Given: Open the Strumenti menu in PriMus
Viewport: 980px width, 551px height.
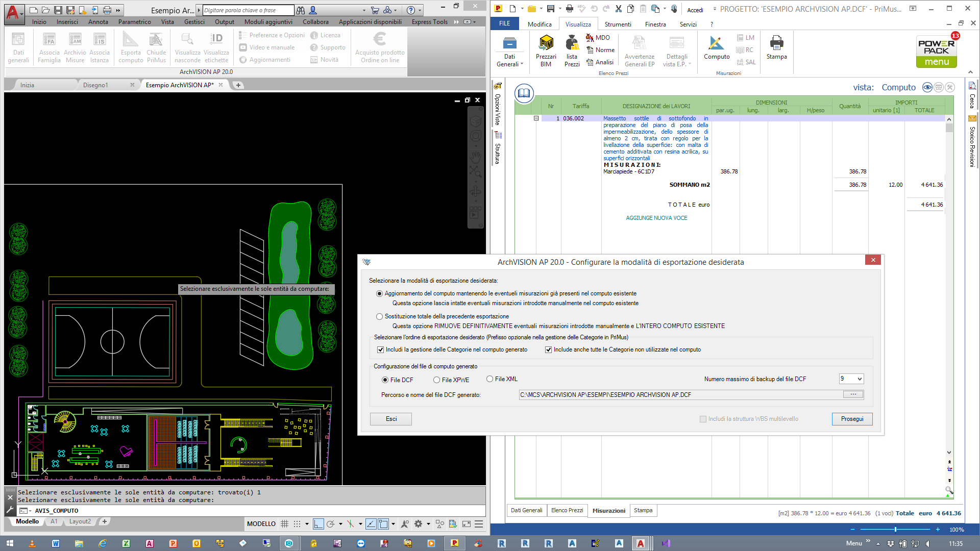Looking at the screenshot, I should pyautogui.click(x=618, y=24).
